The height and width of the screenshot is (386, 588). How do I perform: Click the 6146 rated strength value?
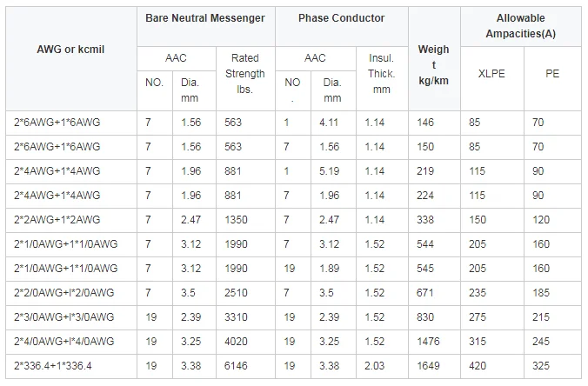click(236, 366)
